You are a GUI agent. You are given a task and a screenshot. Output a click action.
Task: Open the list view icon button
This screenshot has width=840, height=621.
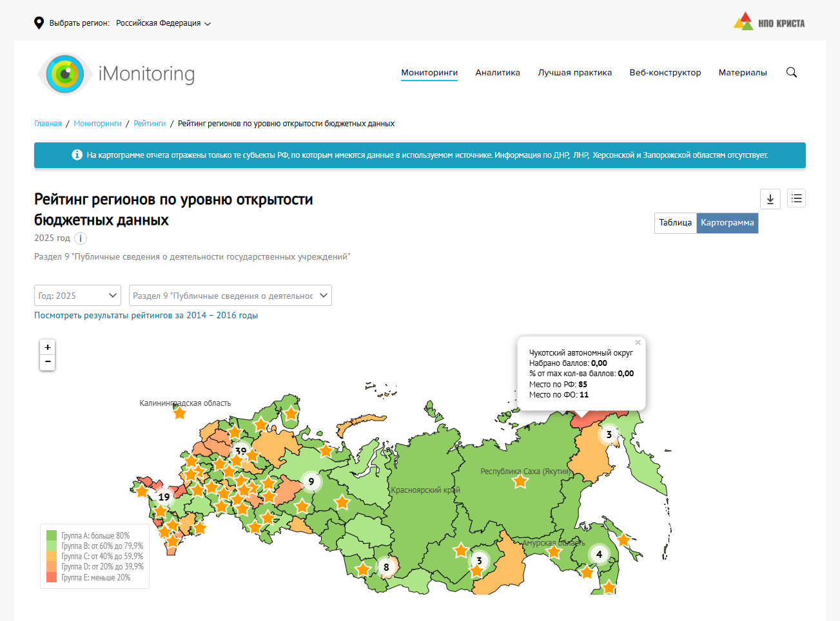click(x=796, y=199)
